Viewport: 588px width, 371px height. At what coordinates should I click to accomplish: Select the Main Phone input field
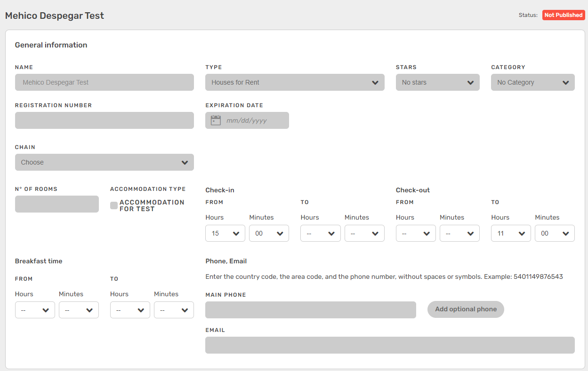pos(310,310)
